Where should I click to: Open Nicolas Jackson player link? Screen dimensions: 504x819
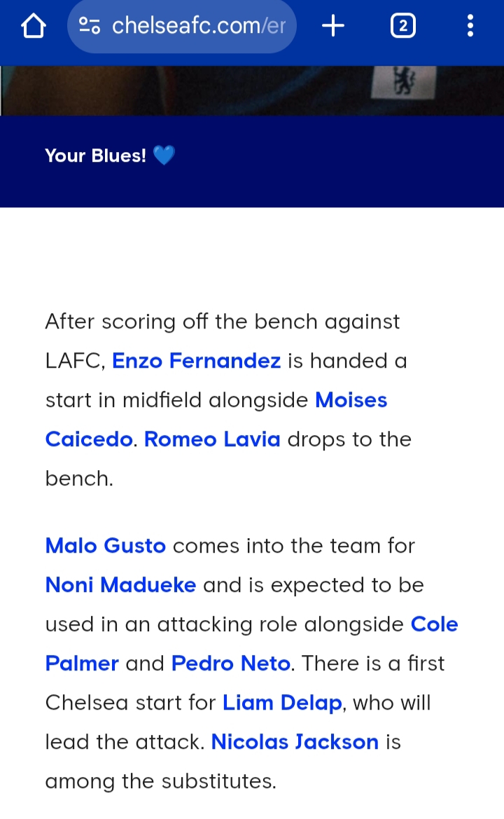[295, 742]
